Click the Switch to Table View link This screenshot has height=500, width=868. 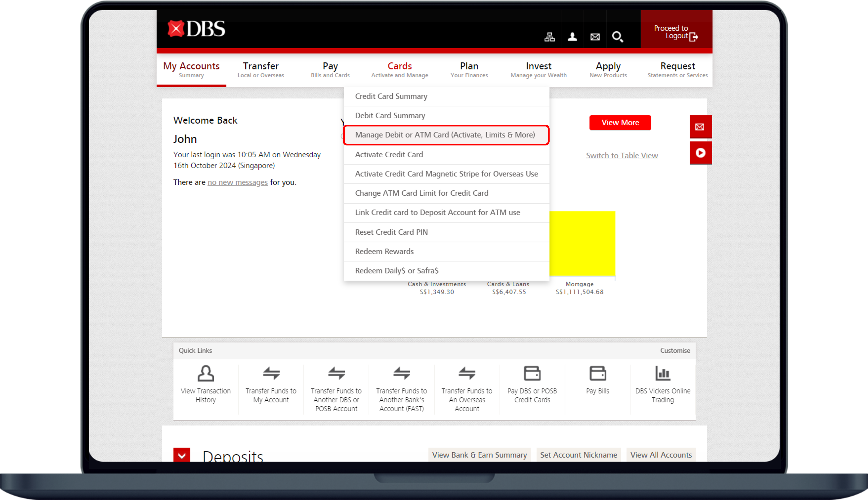tap(622, 156)
